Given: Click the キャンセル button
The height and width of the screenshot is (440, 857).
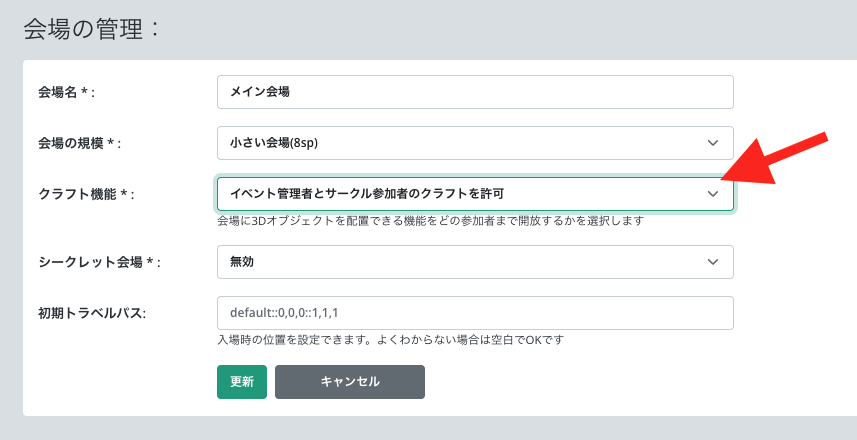Looking at the screenshot, I should [349, 382].
